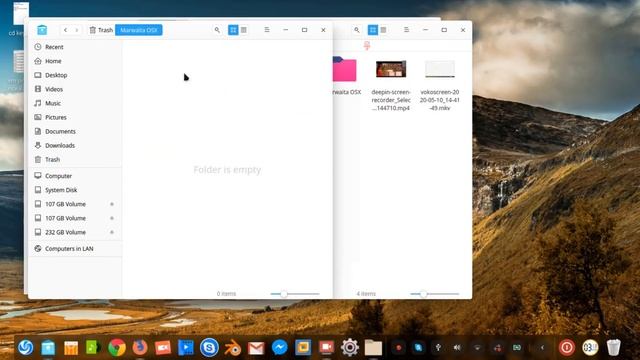640x360 pixels.
Task: Open Videos from the sidebar
Action: [75, 89]
